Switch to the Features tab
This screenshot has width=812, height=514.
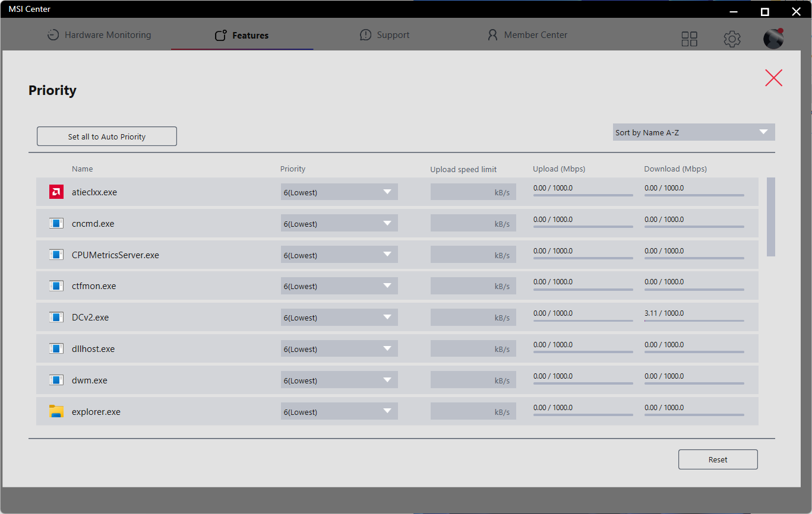pyautogui.click(x=242, y=36)
